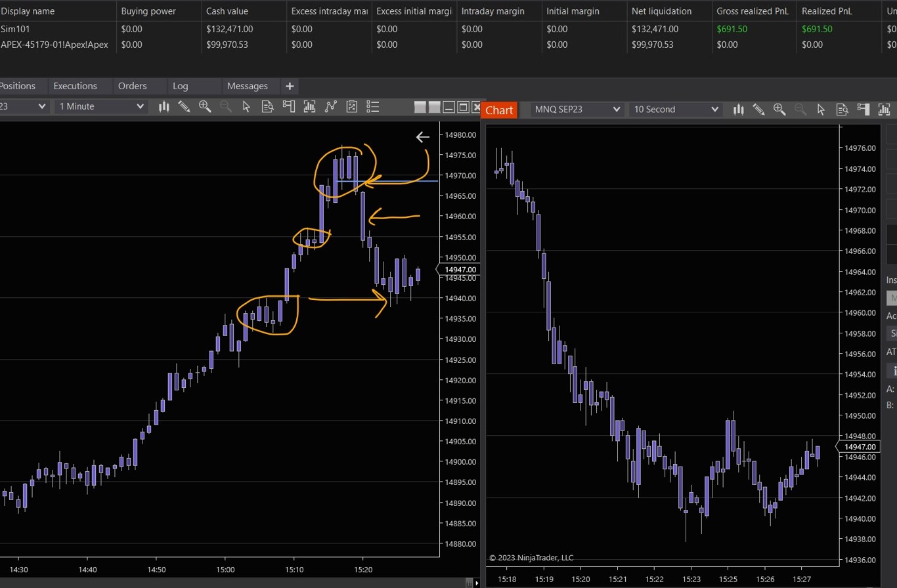Switch to the Positions tab
Image resolution: width=897 pixels, height=588 pixels.
(18, 86)
